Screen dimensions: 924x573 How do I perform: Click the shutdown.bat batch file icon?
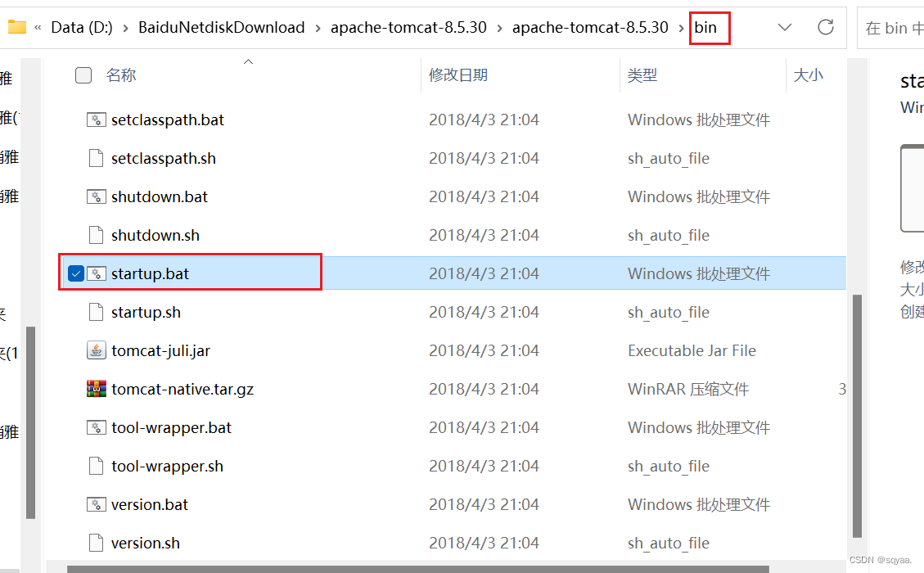96,196
